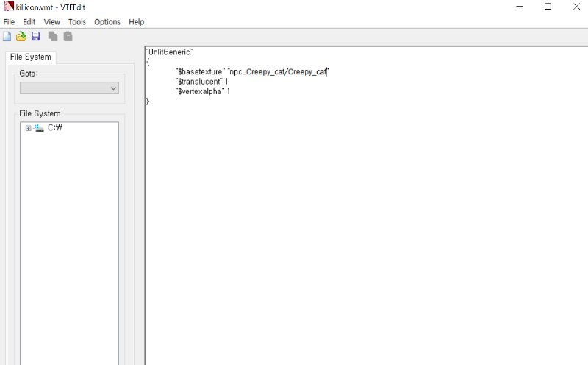Click the opening brace line in editor
This screenshot has width=588, height=365.
148,62
